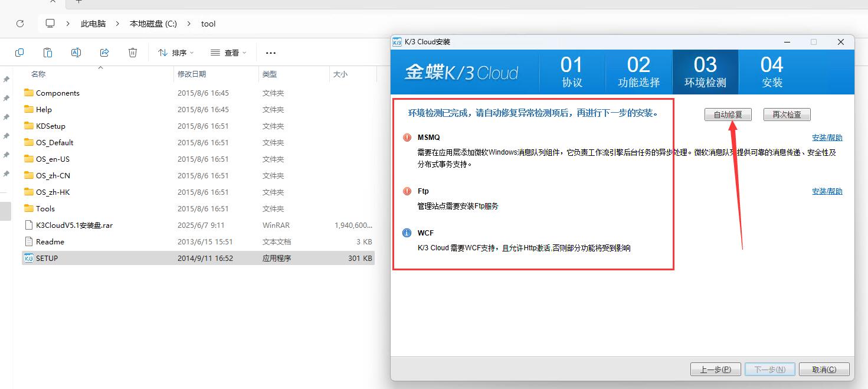Click the OS_en-US folder icon
This screenshot has height=389, width=868.
[29, 159]
